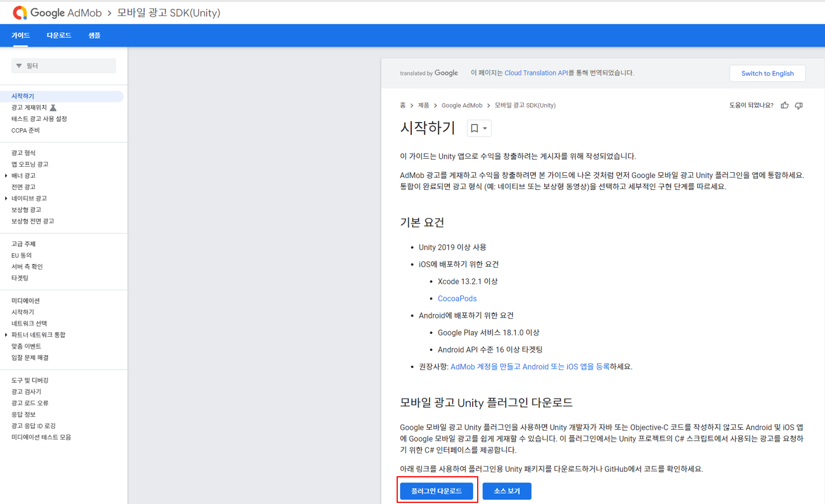Click the 필터 input field in sidebar
Viewport: 825px width, 504px height.
pos(64,66)
